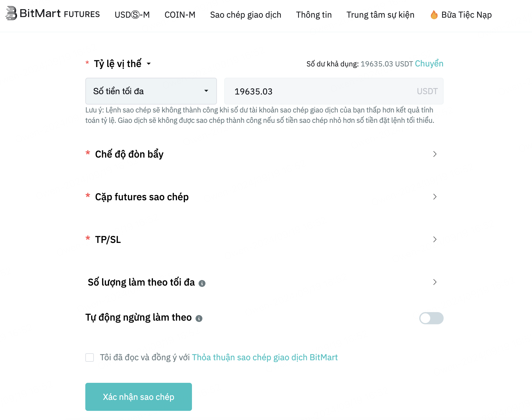
Task: Open the USDⓈ-M menu
Action: [x=132, y=15]
